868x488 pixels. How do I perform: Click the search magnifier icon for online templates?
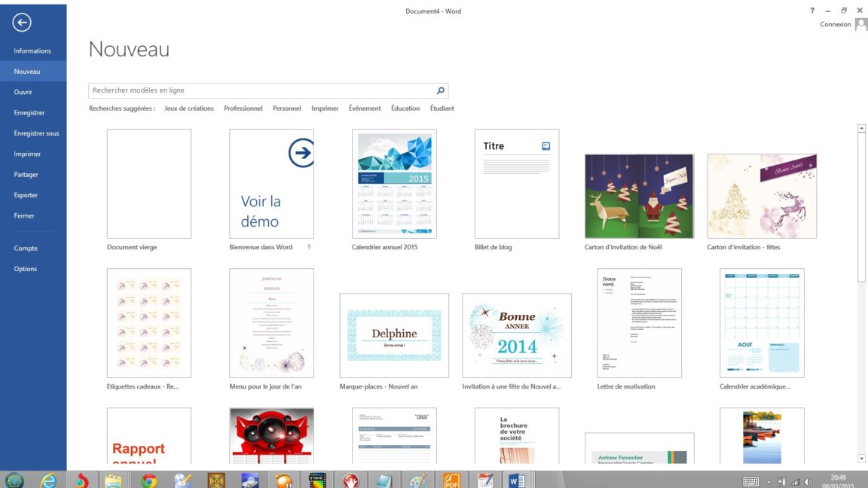click(441, 90)
